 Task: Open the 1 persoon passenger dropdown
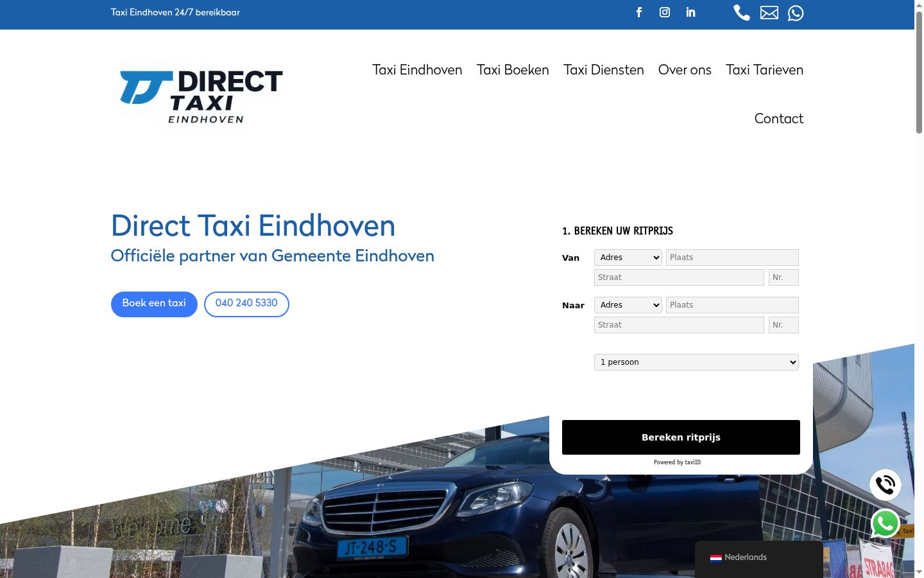[x=696, y=362]
